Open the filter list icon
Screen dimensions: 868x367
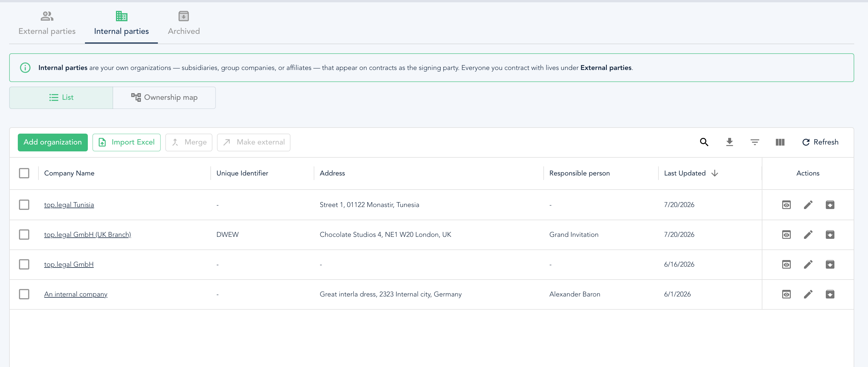754,142
